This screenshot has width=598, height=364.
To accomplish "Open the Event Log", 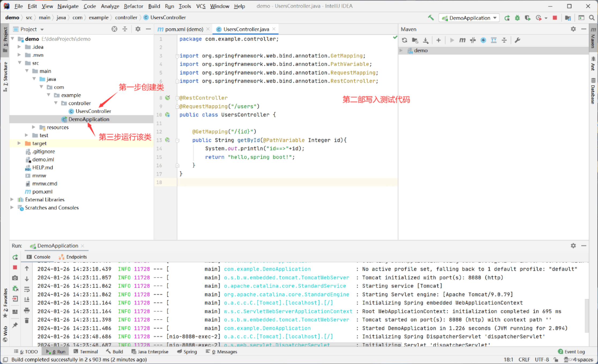I will coord(571,352).
